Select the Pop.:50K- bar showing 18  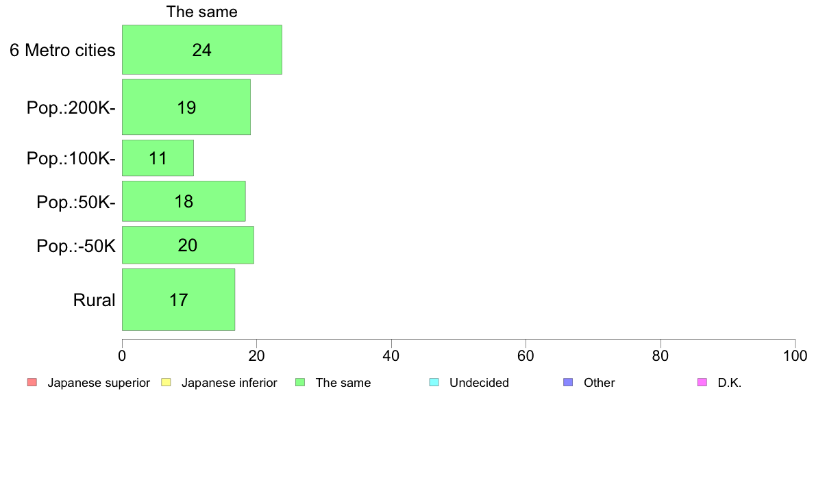click(x=184, y=201)
